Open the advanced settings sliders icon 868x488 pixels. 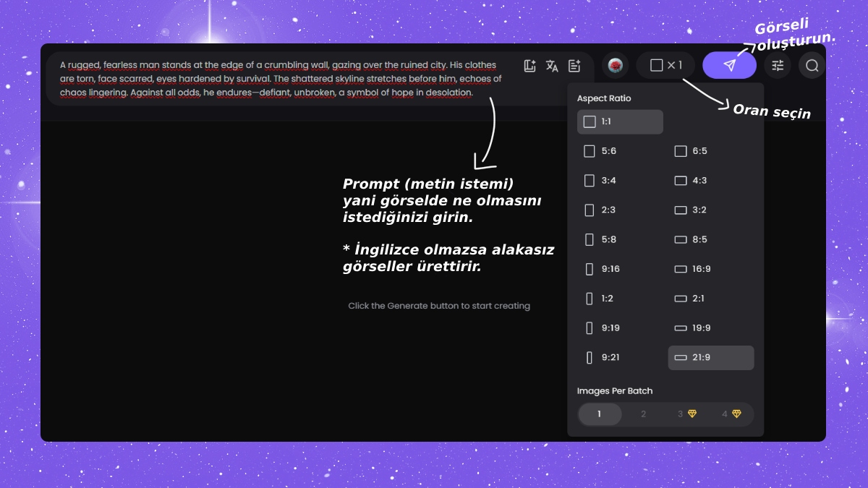[x=778, y=66]
